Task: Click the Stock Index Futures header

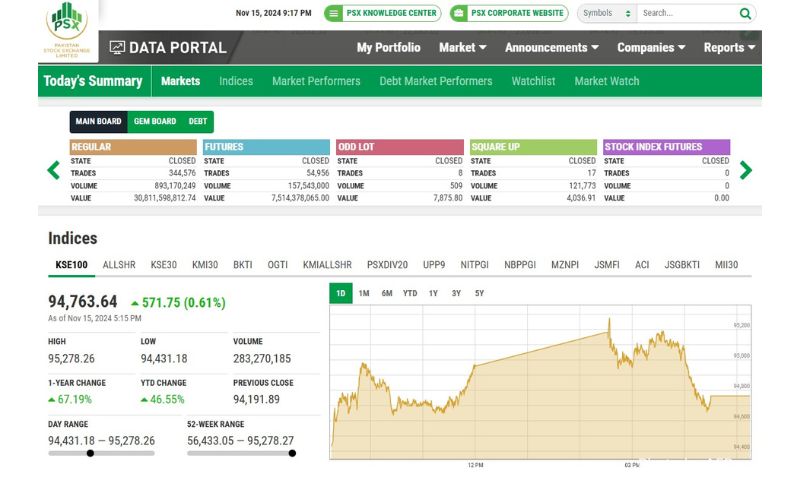Action: click(x=666, y=147)
